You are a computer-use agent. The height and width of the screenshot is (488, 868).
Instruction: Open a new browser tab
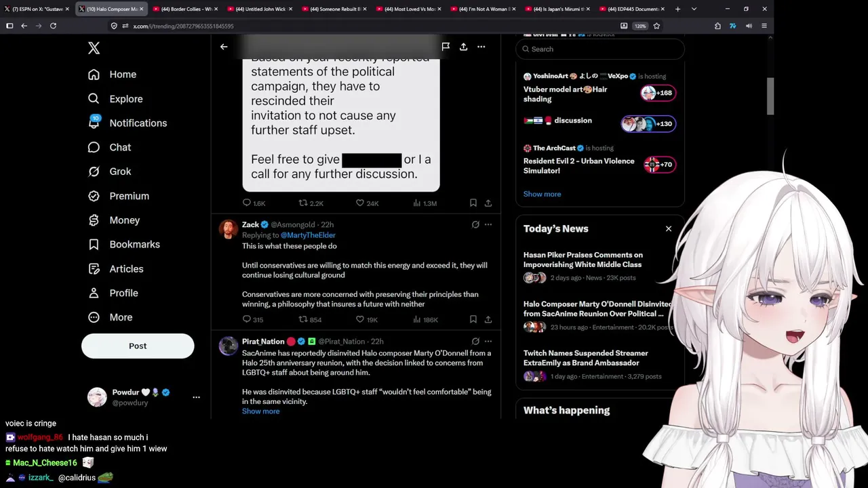click(x=677, y=9)
